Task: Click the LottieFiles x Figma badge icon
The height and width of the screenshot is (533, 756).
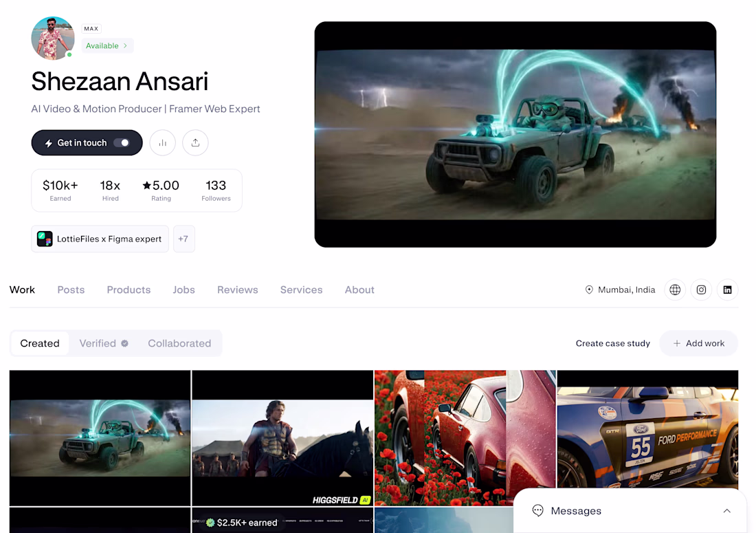Action: [x=45, y=239]
